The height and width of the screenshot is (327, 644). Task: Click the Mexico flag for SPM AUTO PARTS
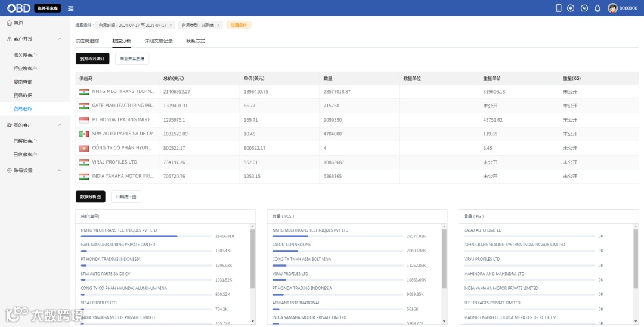coord(84,134)
